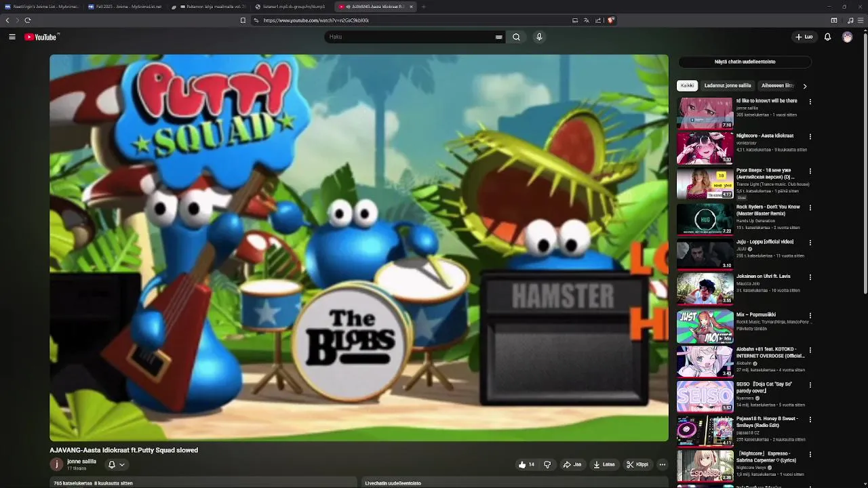Switch to the Fall 2025 MyAnimeList tab
The width and height of the screenshot is (868, 488).
click(x=125, y=7)
